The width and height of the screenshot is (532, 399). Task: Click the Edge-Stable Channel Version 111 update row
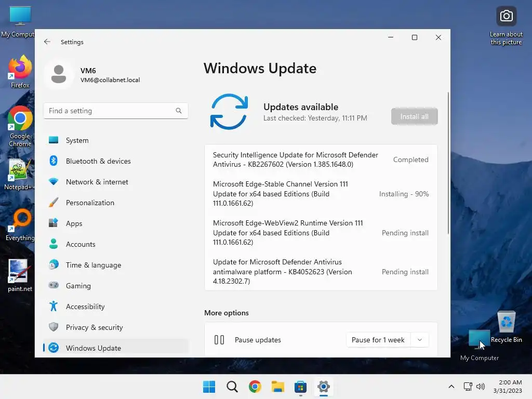pyautogui.click(x=321, y=193)
